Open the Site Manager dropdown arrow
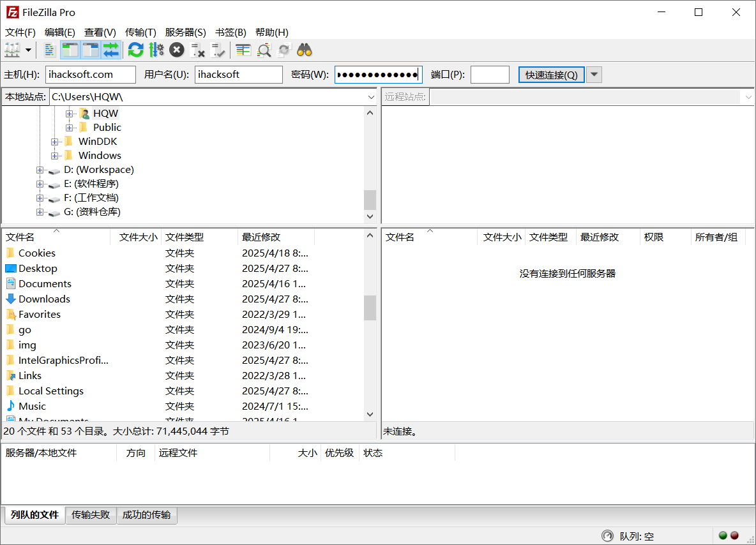 point(29,50)
